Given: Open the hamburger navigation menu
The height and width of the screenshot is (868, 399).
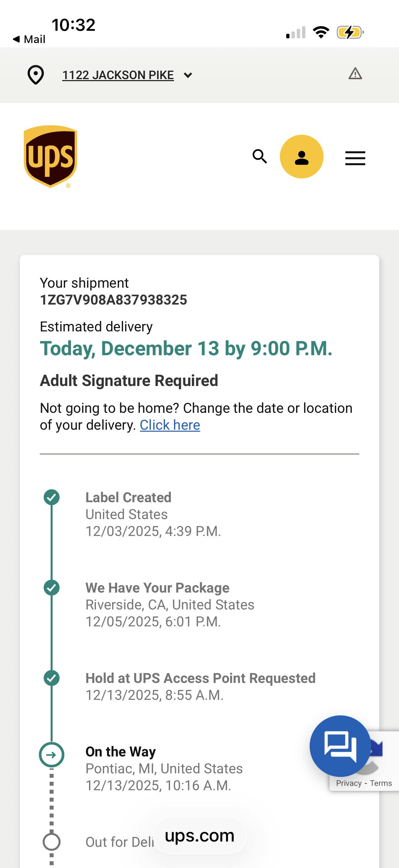Looking at the screenshot, I should 355,158.
